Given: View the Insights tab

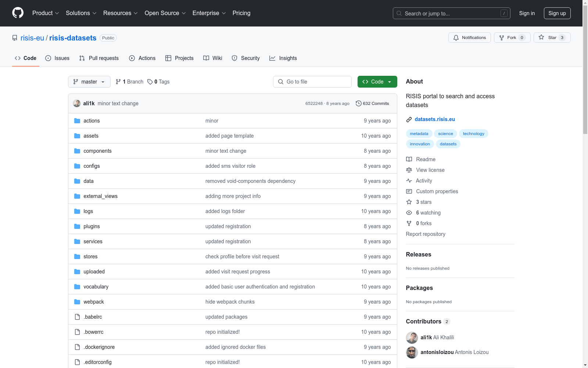Looking at the screenshot, I should pos(283,58).
